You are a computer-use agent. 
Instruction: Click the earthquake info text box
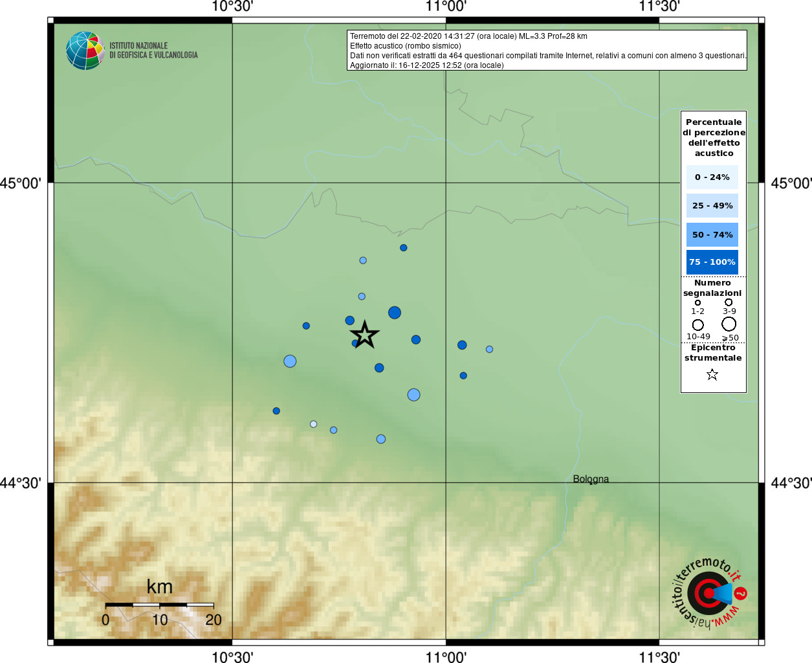(547, 51)
